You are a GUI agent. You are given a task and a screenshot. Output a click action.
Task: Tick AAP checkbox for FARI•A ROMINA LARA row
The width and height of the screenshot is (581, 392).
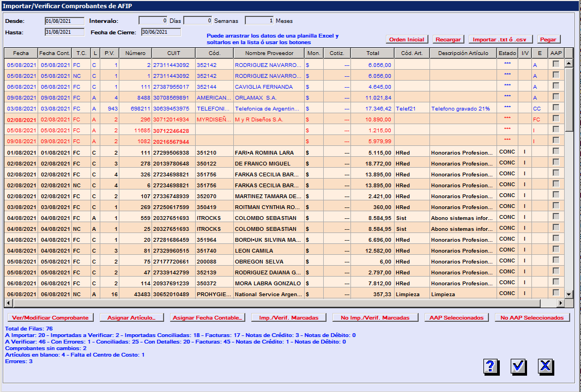coord(556,151)
